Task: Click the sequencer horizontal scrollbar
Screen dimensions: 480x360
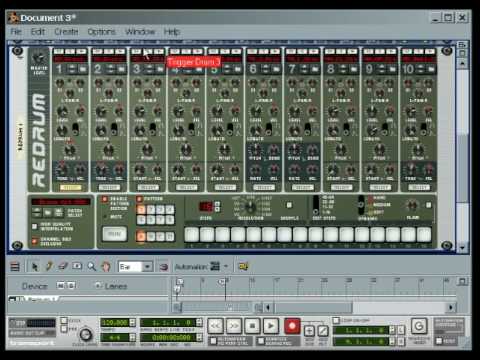Action: pos(313,307)
